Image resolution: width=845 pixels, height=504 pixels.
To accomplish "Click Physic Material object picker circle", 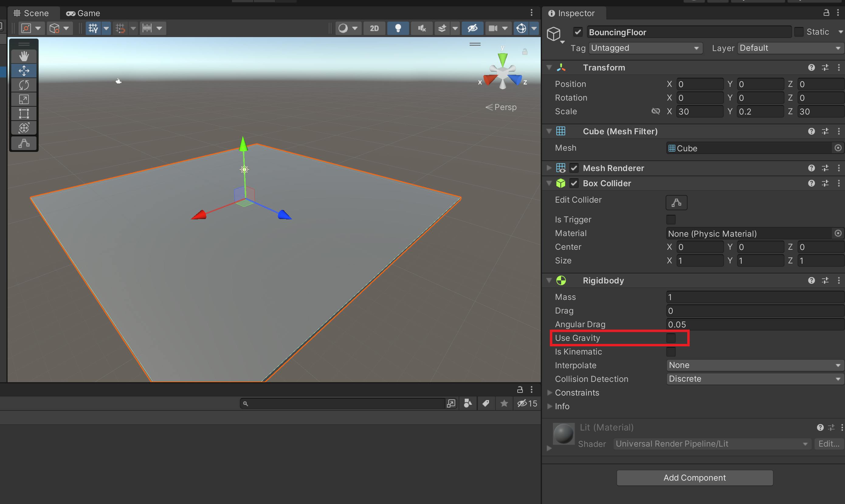I will pos(838,233).
